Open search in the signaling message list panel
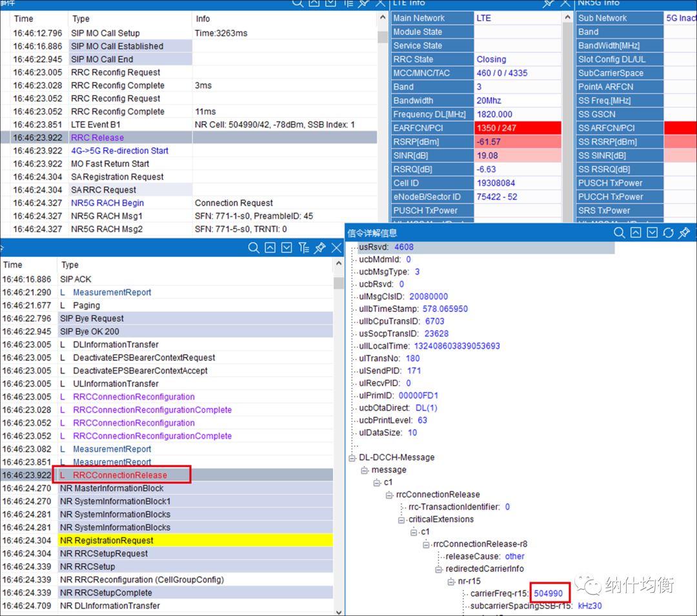The height and width of the screenshot is (616, 697). click(254, 248)
